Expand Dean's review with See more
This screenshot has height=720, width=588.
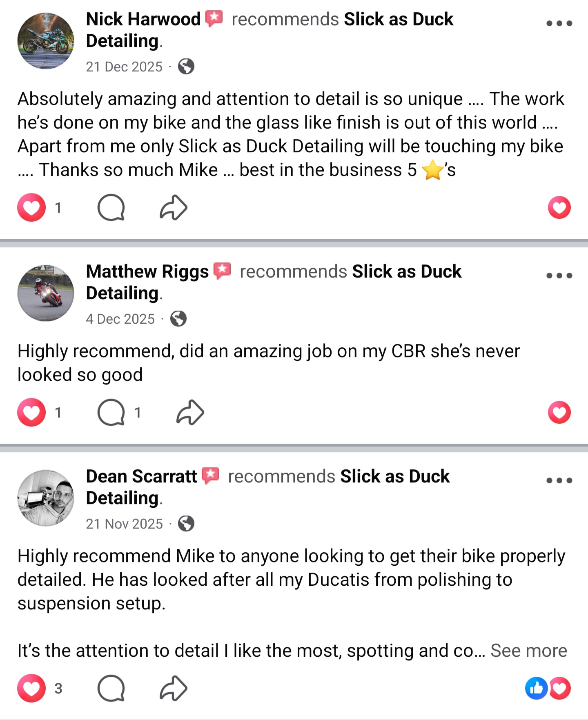pos(528,651)
